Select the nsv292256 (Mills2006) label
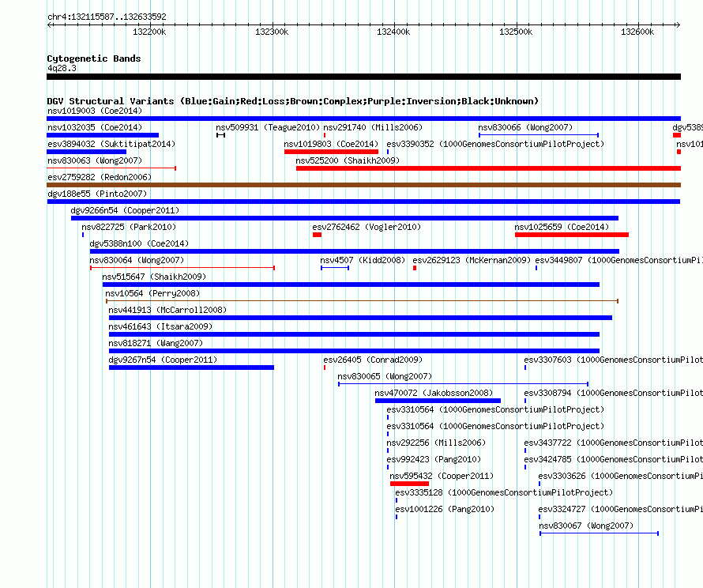Screen dimensions: 703x588 tap(436, 443)
